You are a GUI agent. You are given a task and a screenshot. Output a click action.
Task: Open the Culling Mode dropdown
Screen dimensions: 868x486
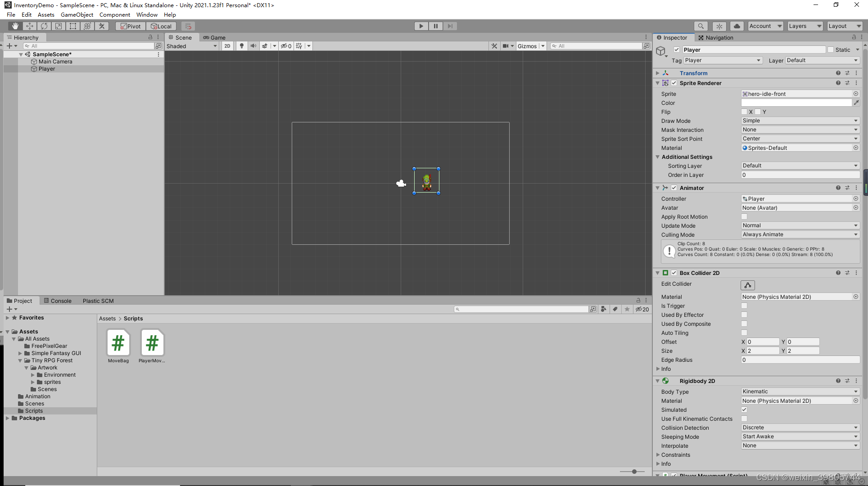click(800, 234)
